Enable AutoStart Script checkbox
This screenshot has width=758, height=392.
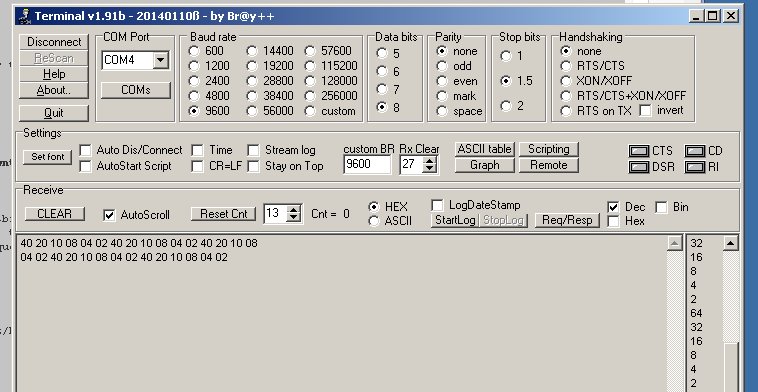coord(86,166)
